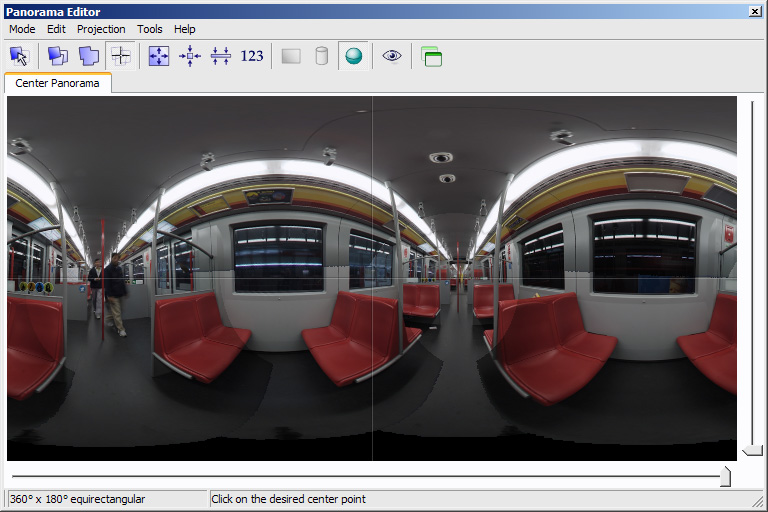Switch to the Center Panorama tab

[x=57, y=83]
